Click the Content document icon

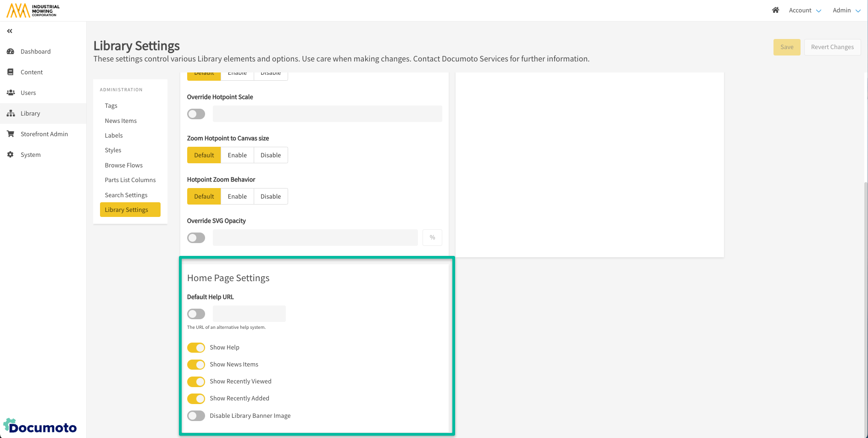click(11, 72)
